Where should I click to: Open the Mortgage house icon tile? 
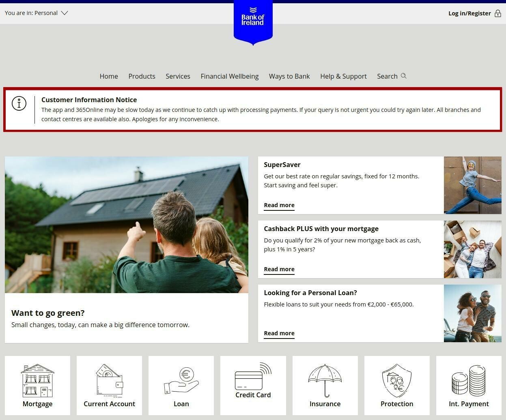pos(37,386)
